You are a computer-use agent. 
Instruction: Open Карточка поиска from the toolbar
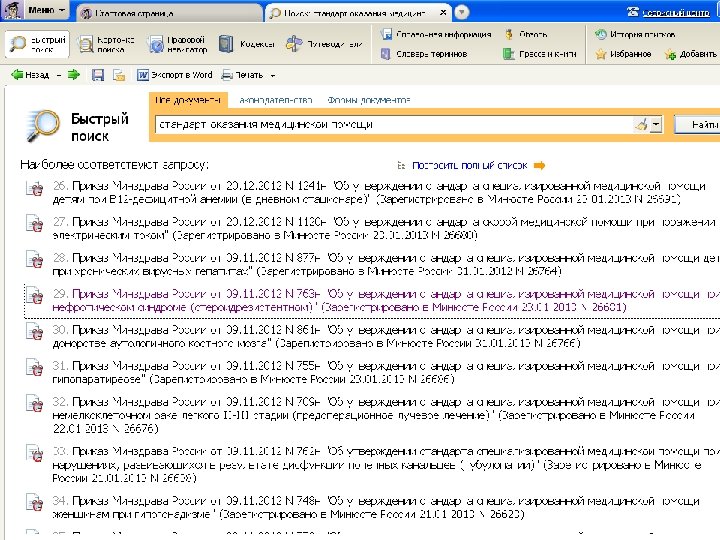click(106, 44)
